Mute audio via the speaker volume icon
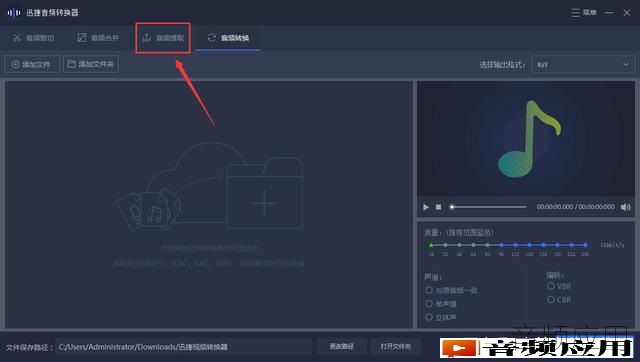 pos(625,207)
